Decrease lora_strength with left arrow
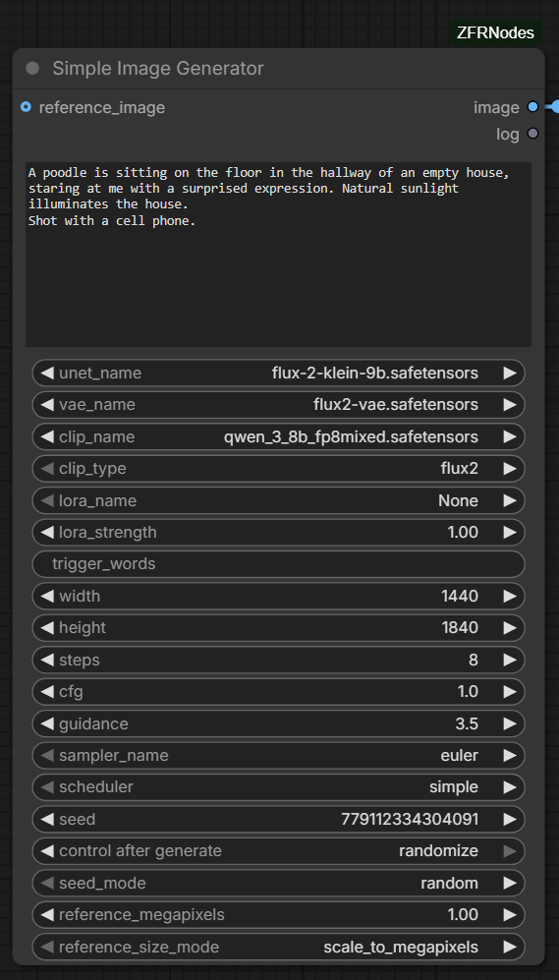This screenshot has width=559, height=980. [x=47, y=533]
